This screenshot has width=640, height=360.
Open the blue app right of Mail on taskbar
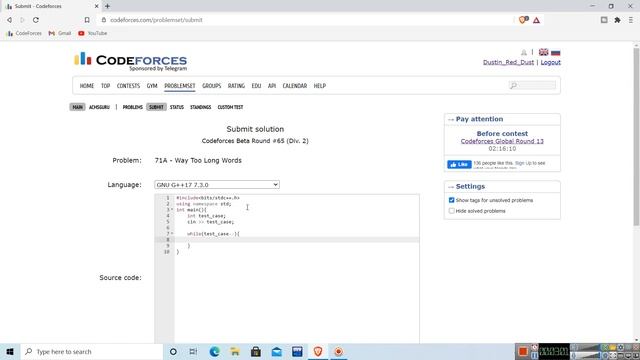(x=297, y=351)
